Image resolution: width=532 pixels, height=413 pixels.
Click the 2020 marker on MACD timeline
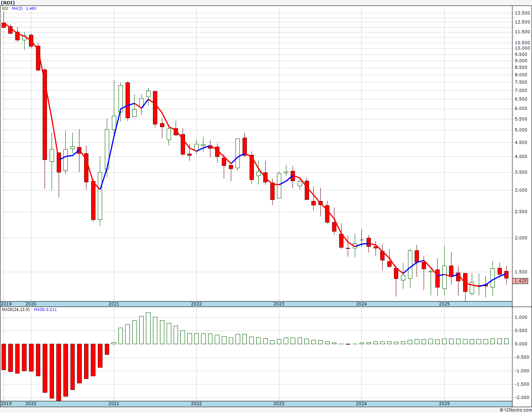[x=31, y=404]
